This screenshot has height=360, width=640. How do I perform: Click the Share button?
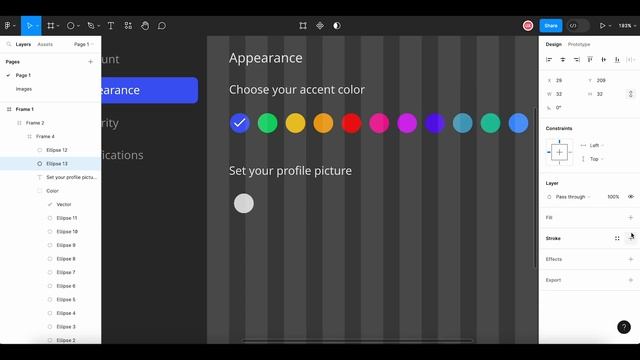click(x=551, y=26)
